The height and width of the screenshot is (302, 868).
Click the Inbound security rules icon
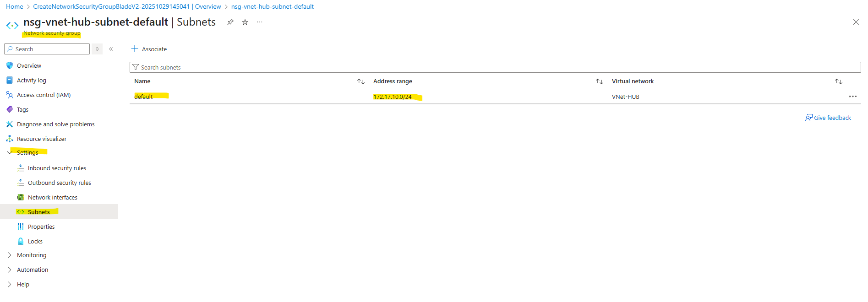tap(21, 168)
